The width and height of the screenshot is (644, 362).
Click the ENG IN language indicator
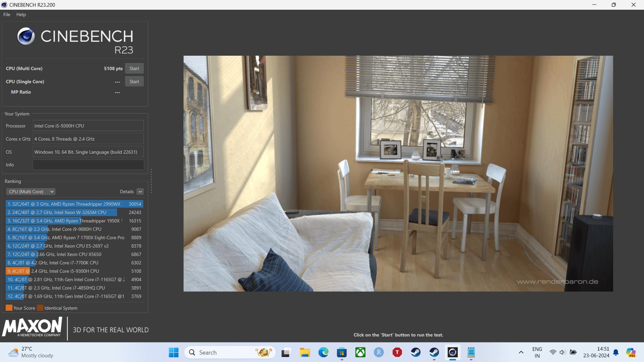(x=537, y=352)
